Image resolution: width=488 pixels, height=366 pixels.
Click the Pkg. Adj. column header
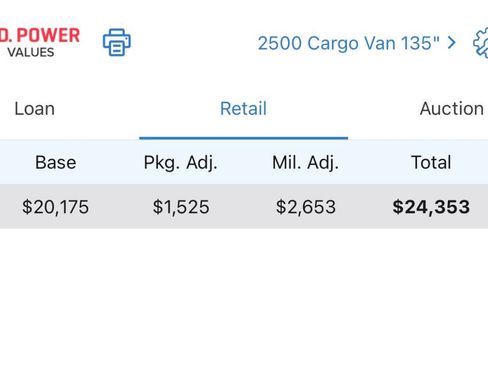click(180, 163)
